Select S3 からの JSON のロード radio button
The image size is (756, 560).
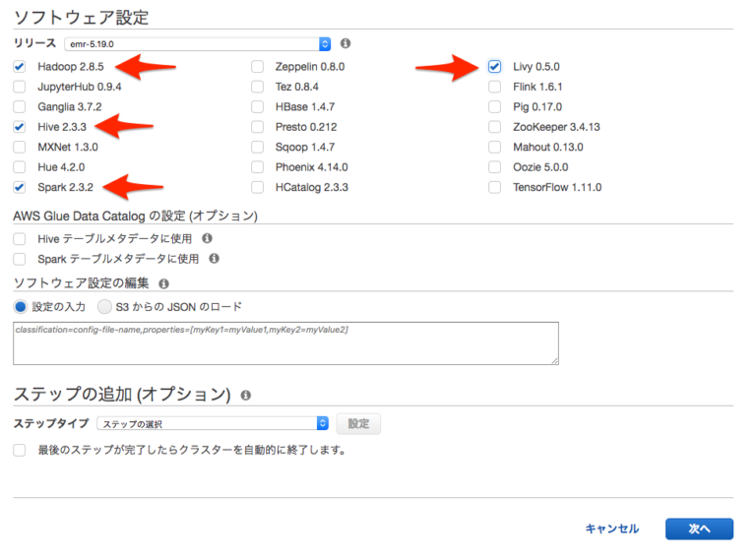click(x=104, y=306)
